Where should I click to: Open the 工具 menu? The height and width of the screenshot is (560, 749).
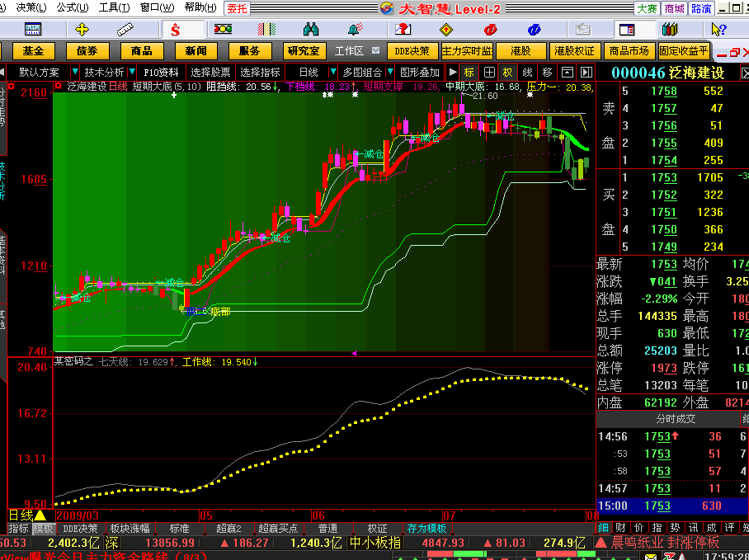pyautogui.click(x=114, y=7)
